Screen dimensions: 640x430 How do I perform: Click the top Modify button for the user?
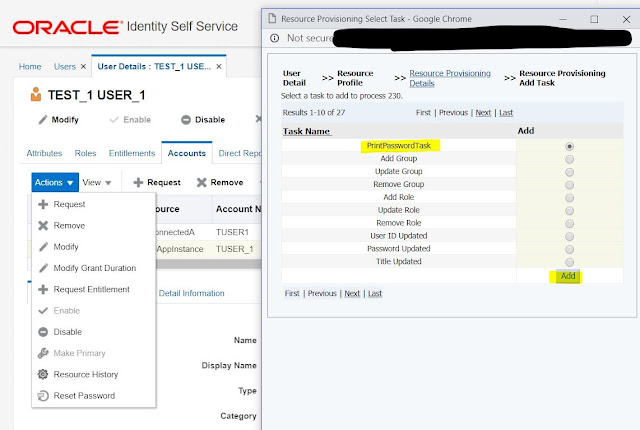click(58, 120)
